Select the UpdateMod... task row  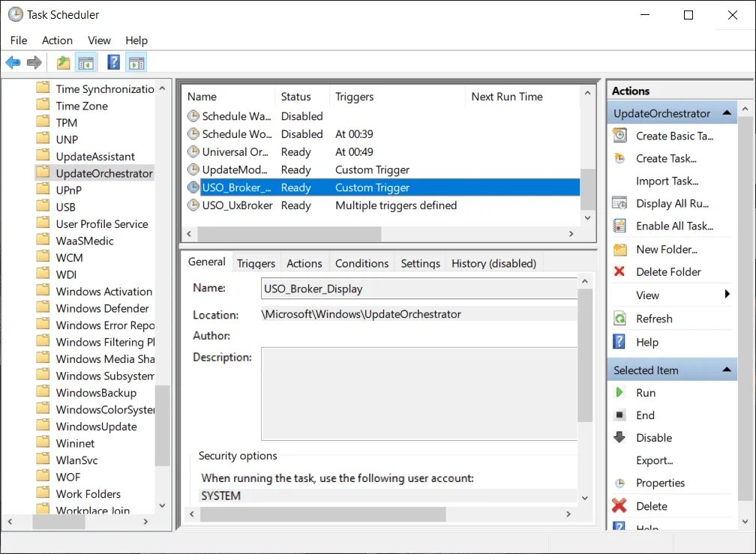coord(382,169)
